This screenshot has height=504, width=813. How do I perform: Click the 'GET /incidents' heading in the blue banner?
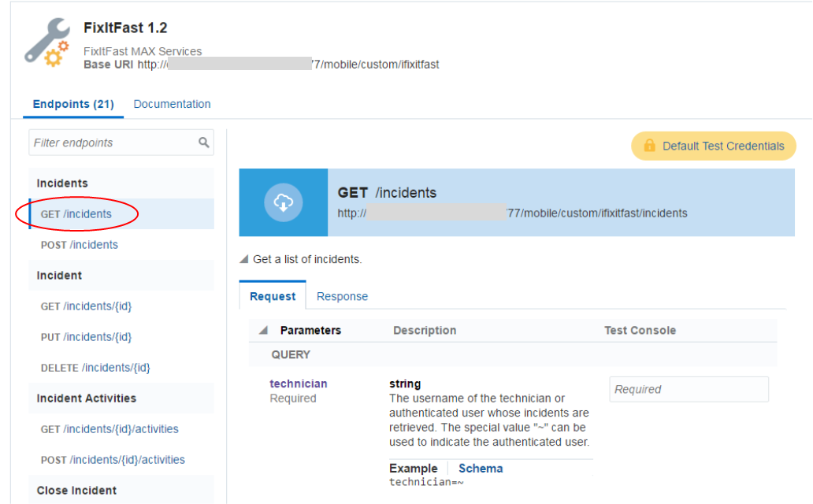387,192
